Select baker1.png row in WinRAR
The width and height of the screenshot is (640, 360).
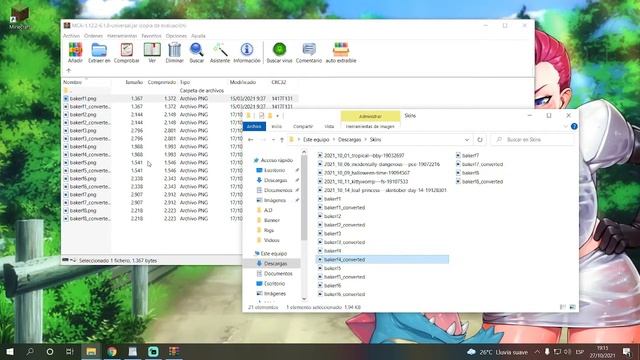point(180,98)
